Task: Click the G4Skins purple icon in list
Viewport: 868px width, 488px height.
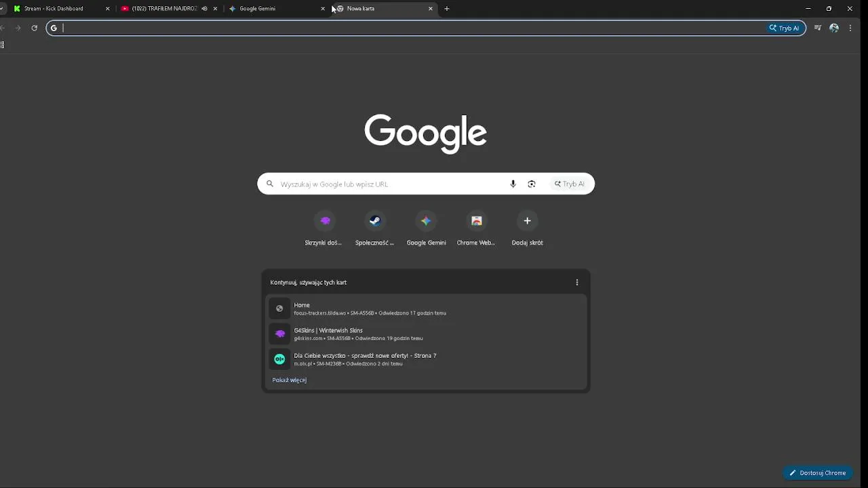Action: coord(279,333)
